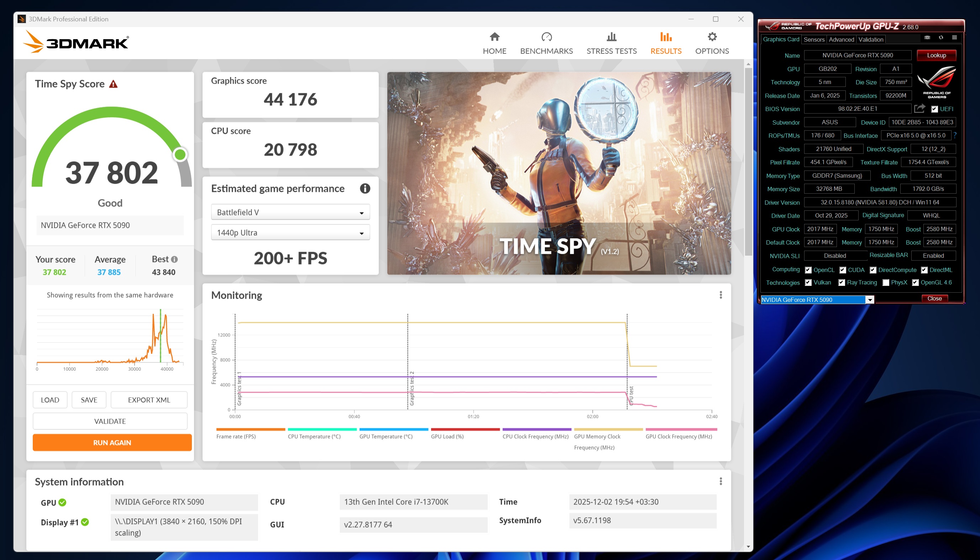Viewport: 980px width, 560px height.
Task: Open the System information three-dot menu
Action: 720,482
